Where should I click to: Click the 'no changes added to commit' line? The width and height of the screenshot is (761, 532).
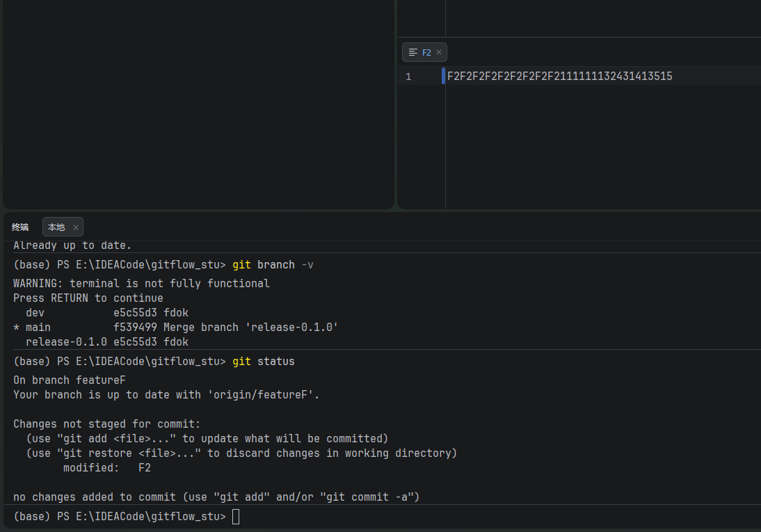click(x=216, y=497)
